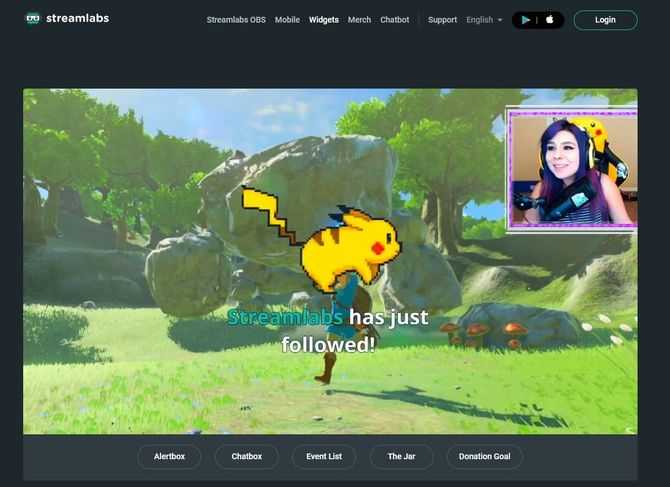This screenshot has height=487, width=670.
Task: Click the streamer webcam overlay thumbnail
Action: pyautogui.click(x=572, y=169)
